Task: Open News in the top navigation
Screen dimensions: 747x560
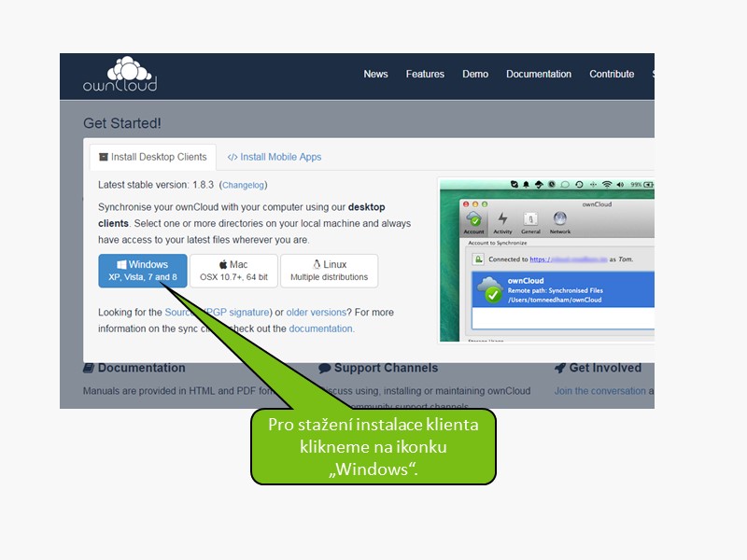Action: tap(375, 75)
